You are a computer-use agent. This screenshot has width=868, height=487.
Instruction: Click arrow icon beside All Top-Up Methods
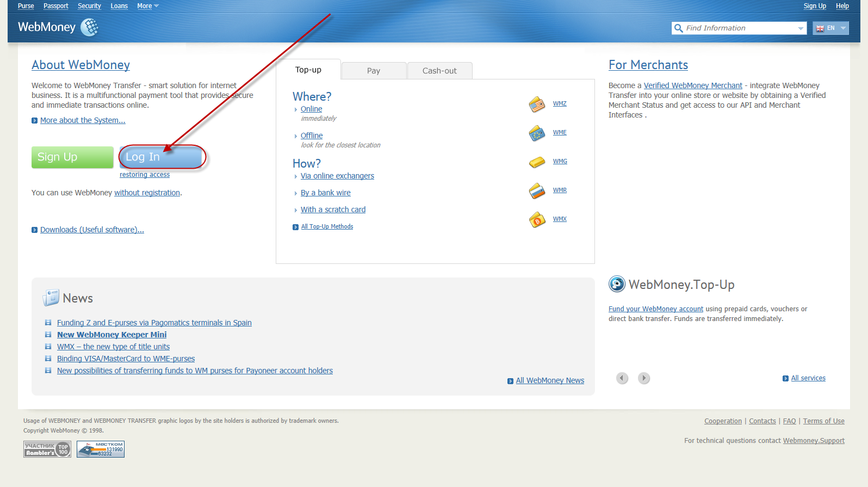pyautogui.click(x=295, y=227)
